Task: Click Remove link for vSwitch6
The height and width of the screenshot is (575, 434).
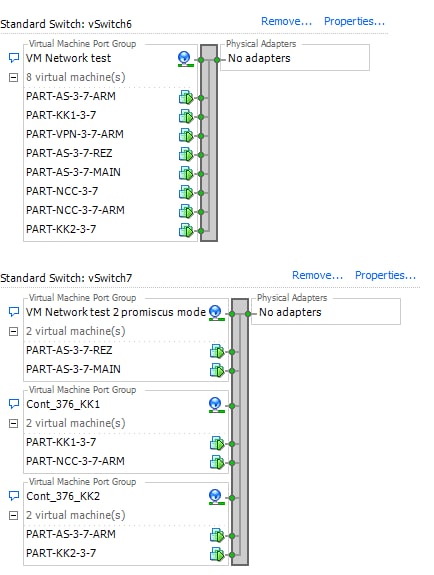Action: 287,22
